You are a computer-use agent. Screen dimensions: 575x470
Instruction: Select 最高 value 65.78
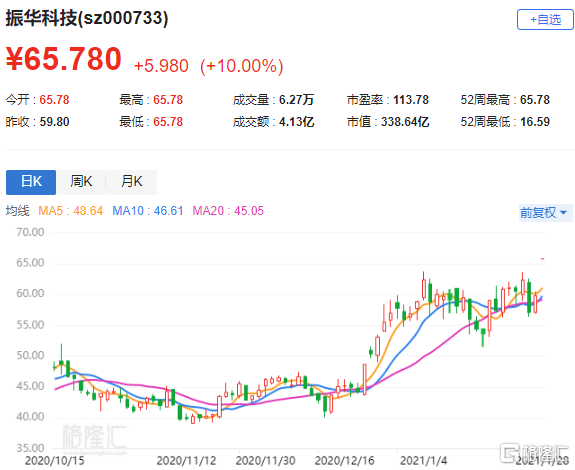pyautogui.click(x=168, y=100)
